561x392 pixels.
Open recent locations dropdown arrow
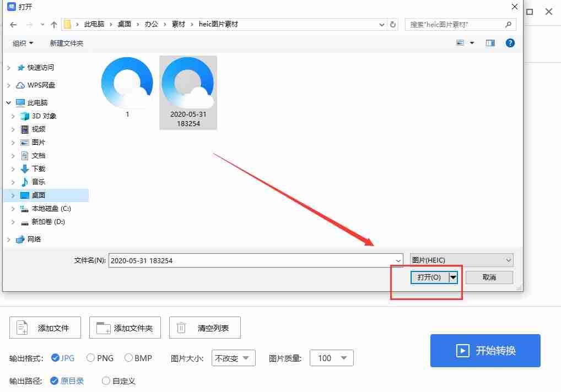[x=42, y=25]
